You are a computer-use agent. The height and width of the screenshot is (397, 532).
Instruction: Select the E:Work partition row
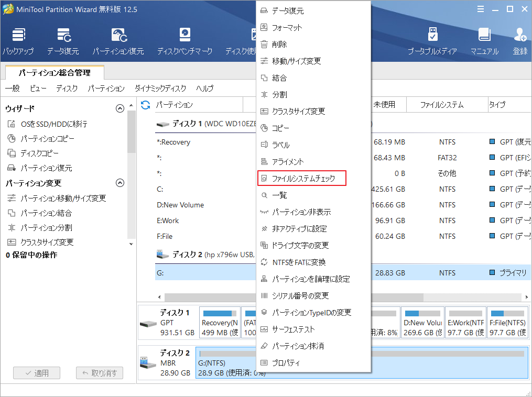click(x=205, y=220)
